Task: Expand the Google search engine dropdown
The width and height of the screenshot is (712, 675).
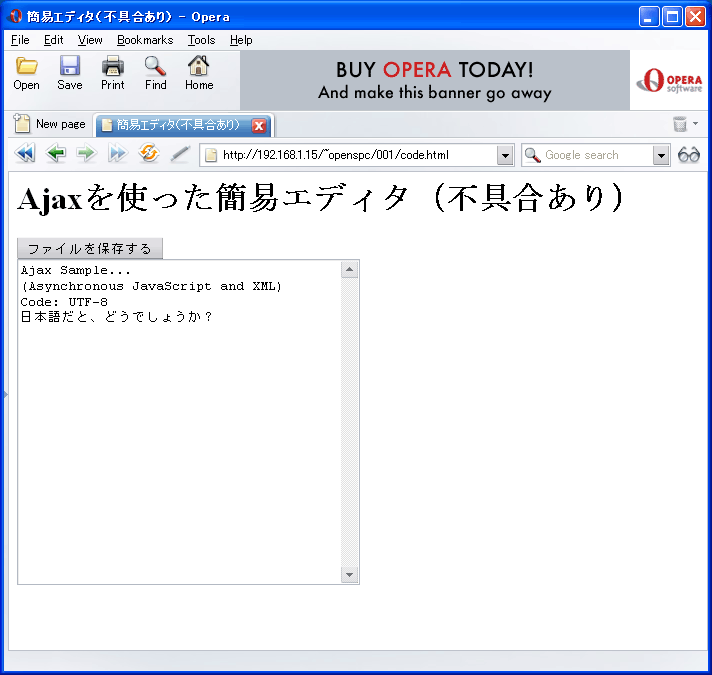Action: tap(661, 155)
